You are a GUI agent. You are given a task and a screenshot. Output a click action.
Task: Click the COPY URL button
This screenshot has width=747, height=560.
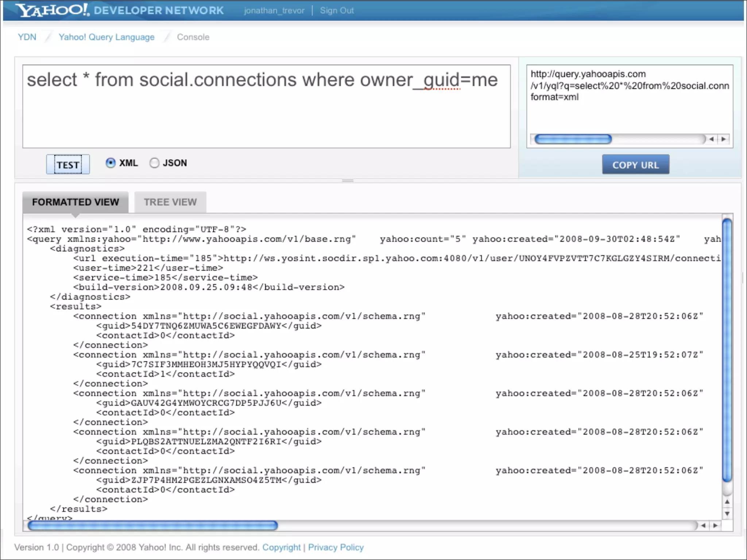[635, 164]
